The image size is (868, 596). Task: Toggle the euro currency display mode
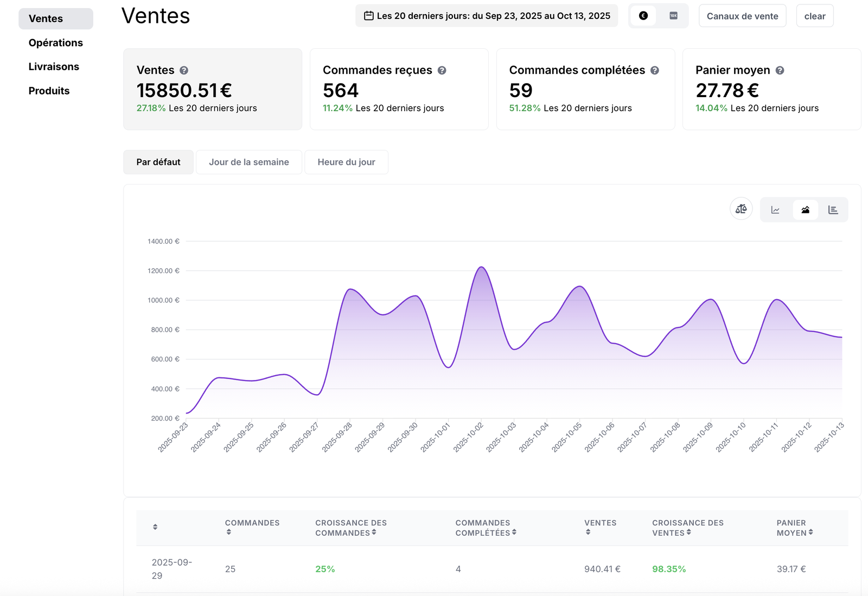coord(643,16)
